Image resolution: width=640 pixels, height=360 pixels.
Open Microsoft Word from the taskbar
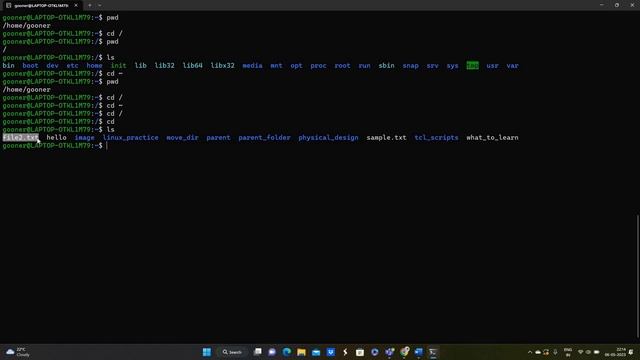tap(418, 352)
